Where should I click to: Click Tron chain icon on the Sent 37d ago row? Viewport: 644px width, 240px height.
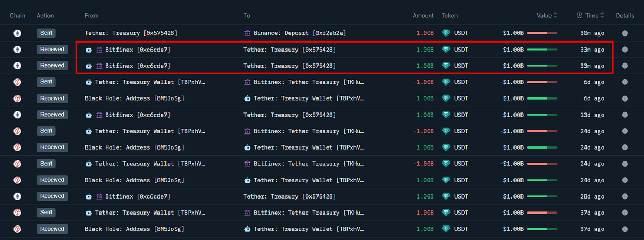coord(17,213)
